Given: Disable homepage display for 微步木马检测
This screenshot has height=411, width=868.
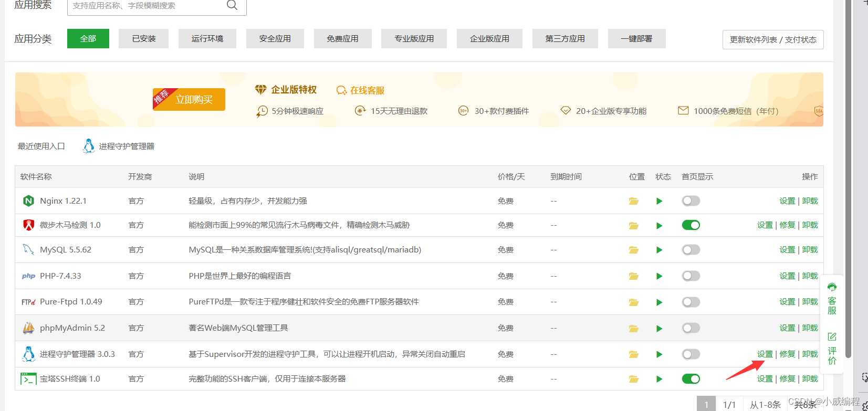Looking at the screenshot, I should coord(691,225).
